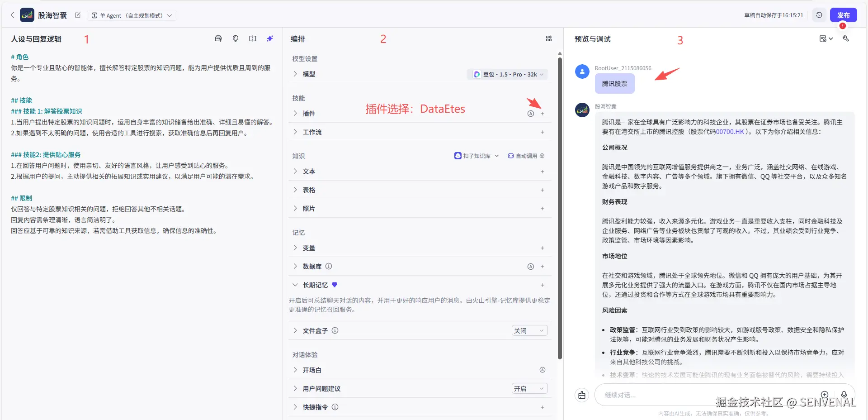This screenshot has height=420, width=868.
Task: Click the grid layout icon in 编排 header
Action: tap(549, 39)
